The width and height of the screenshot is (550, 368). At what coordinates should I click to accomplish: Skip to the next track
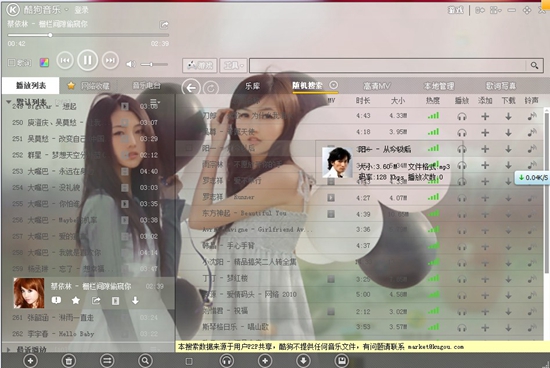tap(110, 60)
